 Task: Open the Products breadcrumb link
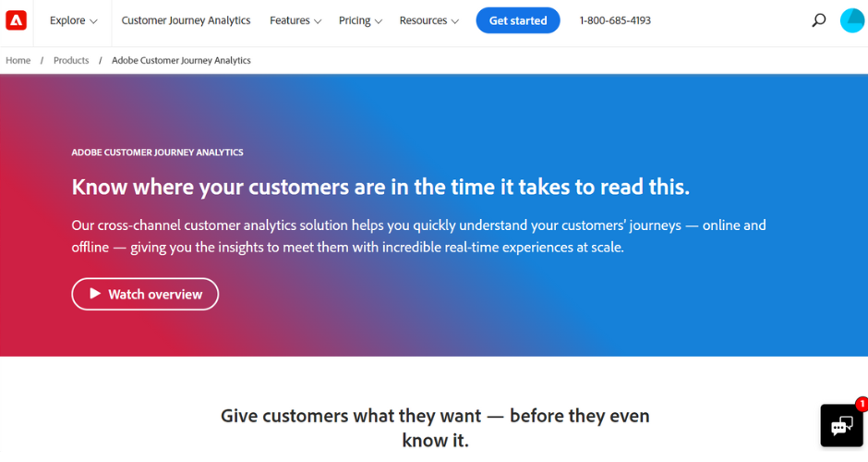tap(71, 60)
